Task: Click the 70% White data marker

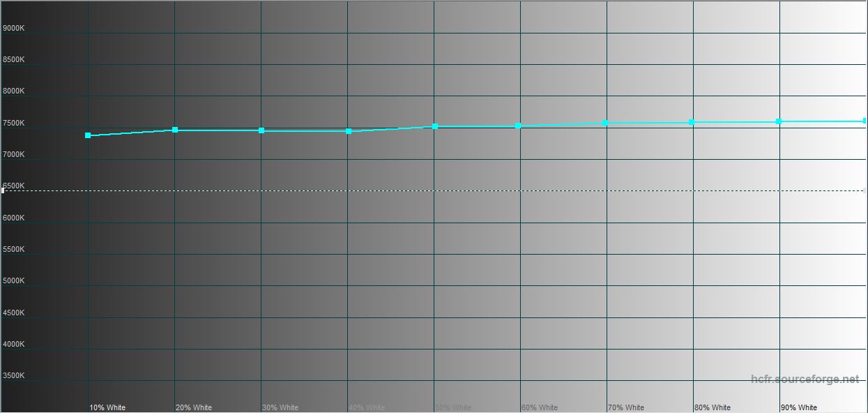Action: click(x=605, y=123)
